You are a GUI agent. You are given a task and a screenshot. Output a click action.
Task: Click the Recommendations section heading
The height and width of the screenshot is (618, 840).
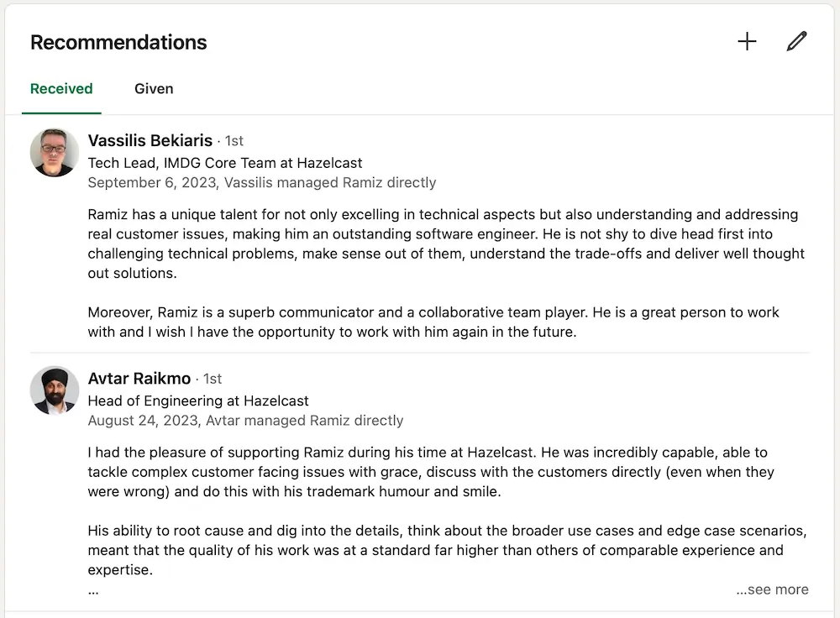(118, 42)
